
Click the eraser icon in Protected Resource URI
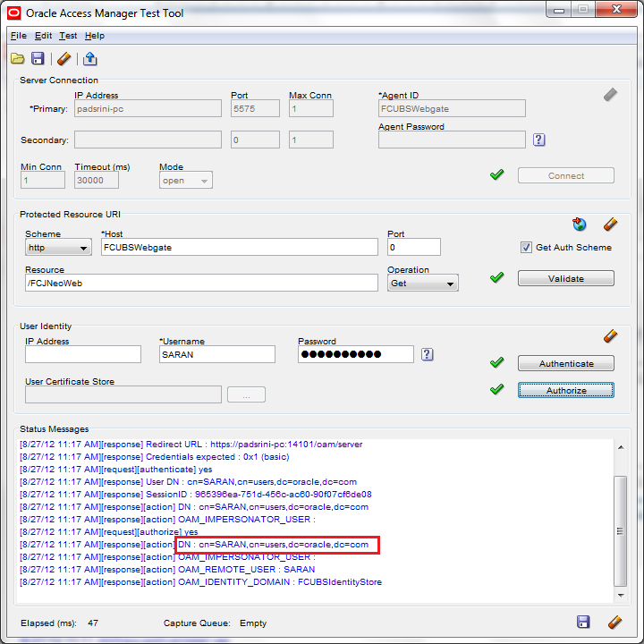click(610, 225)
